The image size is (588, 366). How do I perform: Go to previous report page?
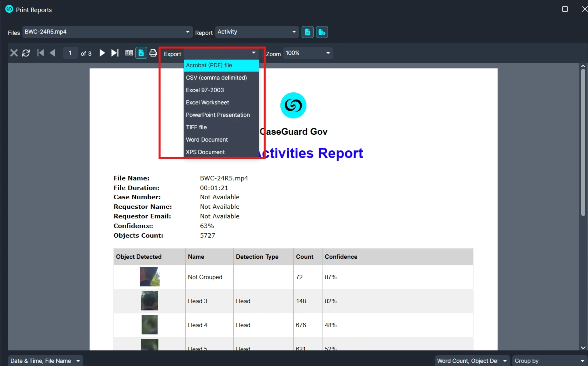[52, 53]
